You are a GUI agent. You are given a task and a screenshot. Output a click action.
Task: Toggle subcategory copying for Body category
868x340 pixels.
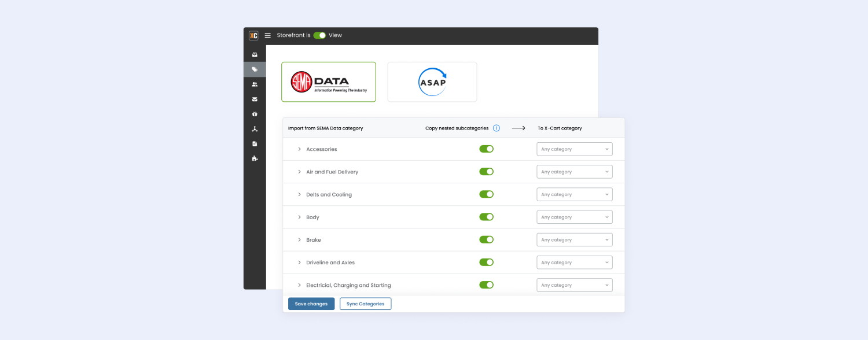click(487, 217)
